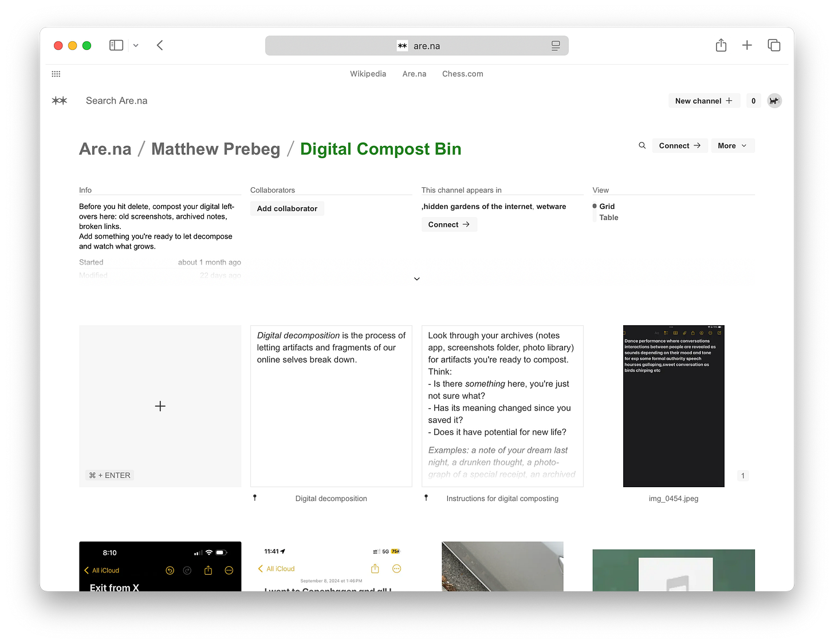The height and width of the screenshot is (644, 834).
Task: Click pin icon beside Digital decomposition
Action: click(x=255, y=498)
